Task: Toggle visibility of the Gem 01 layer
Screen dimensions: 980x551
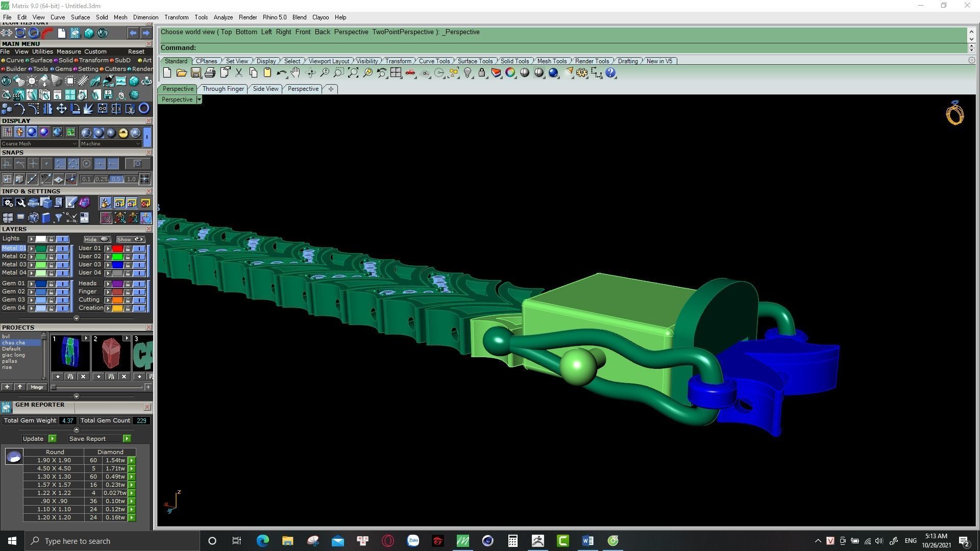Action: pyautogui.click(x=62, y=284)
